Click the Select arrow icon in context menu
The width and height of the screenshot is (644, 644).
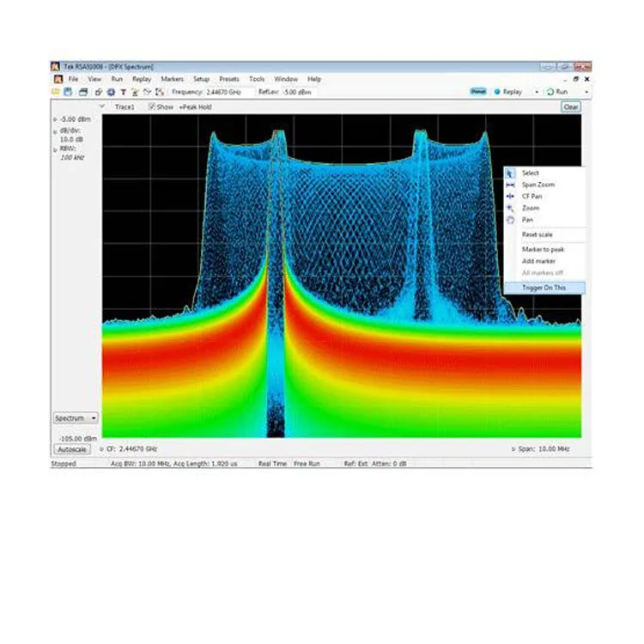point(510,173)
